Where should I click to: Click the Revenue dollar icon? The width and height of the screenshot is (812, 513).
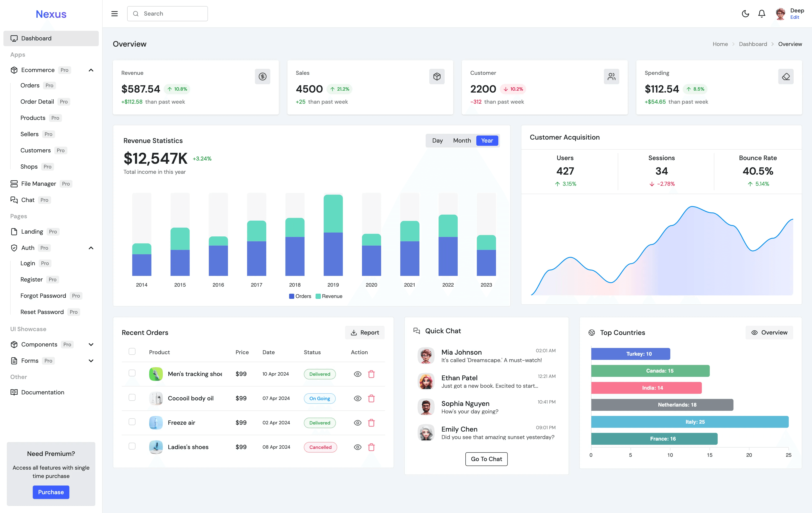(263, 77)
